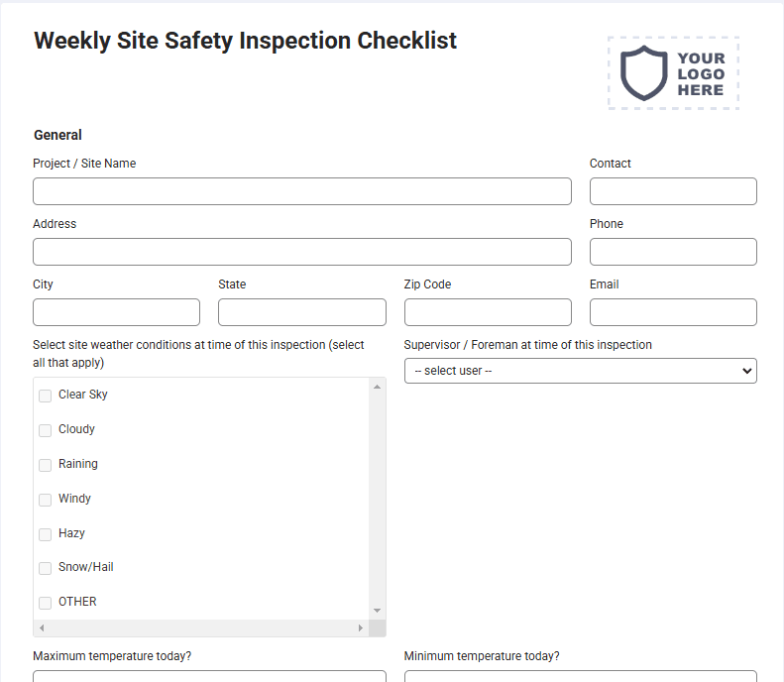Screen dimensions: 784x682
Task: Click the weather list scroll right arrow
Action: pos(361,628)
